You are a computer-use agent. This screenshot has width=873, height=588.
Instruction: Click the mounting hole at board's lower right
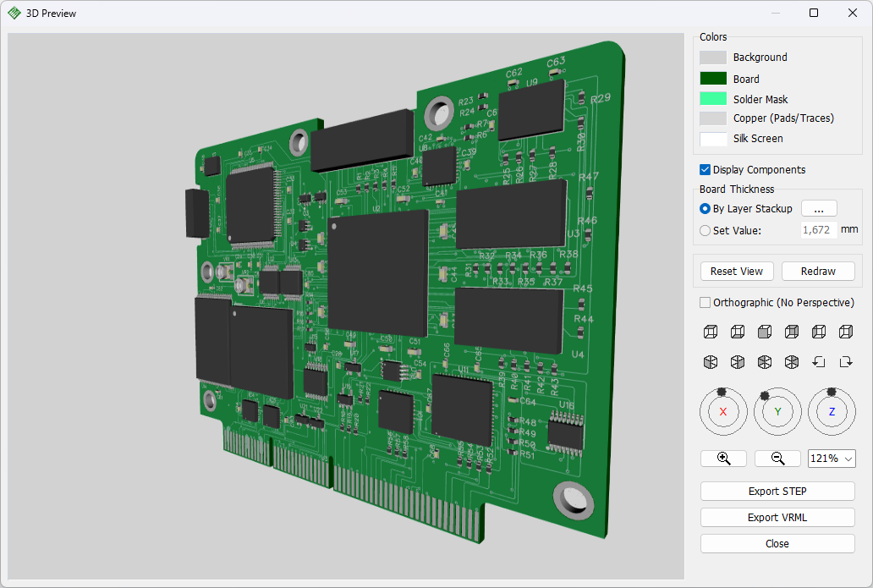pyautogui.click(x=574, y=499)
